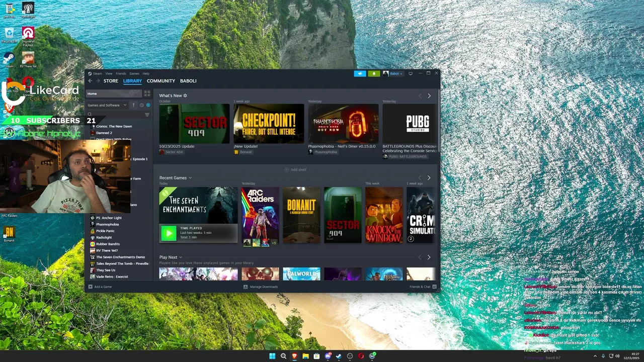Screen dimensions: 644x362
Task: Click the Steam forward navigation arrow
Action: [x=98, y=81]
